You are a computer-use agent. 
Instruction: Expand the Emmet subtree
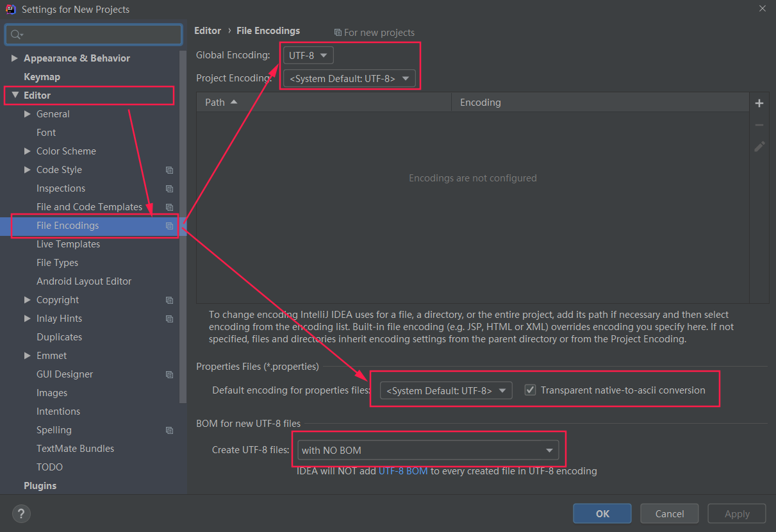[27, 356]
